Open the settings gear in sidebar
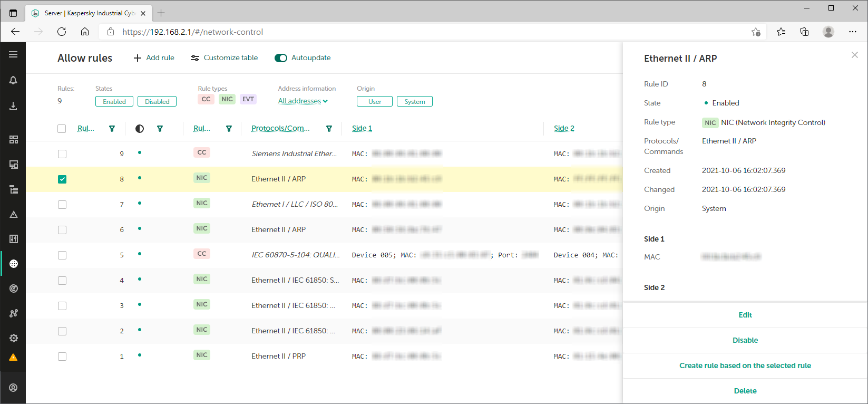The image size is (868, 404). (13, 338)
